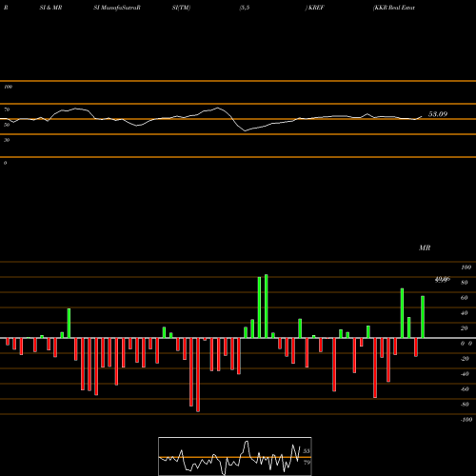Click the KREF ticker text in header

[316, 8]
